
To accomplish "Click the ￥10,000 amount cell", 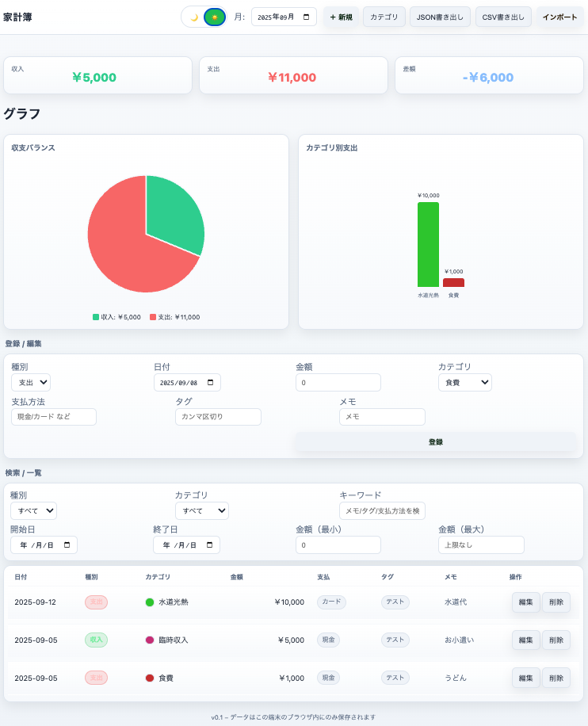I will click(289, 602).
